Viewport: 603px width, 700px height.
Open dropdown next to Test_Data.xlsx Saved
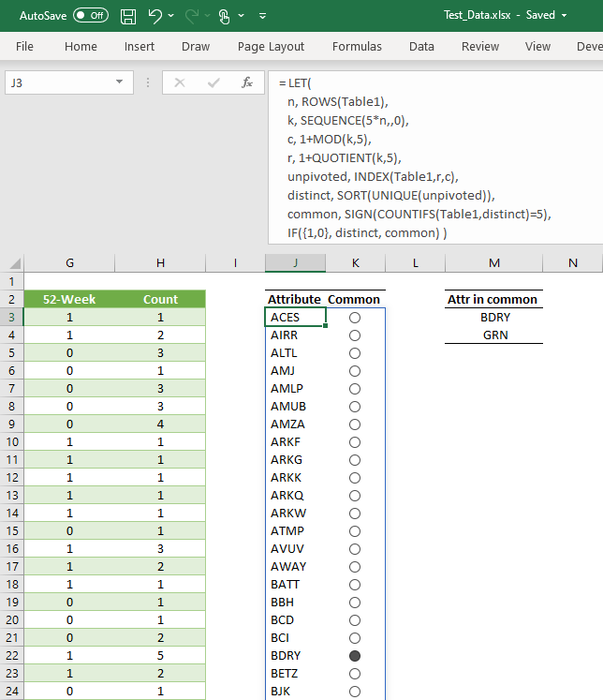tap(565, 15)
